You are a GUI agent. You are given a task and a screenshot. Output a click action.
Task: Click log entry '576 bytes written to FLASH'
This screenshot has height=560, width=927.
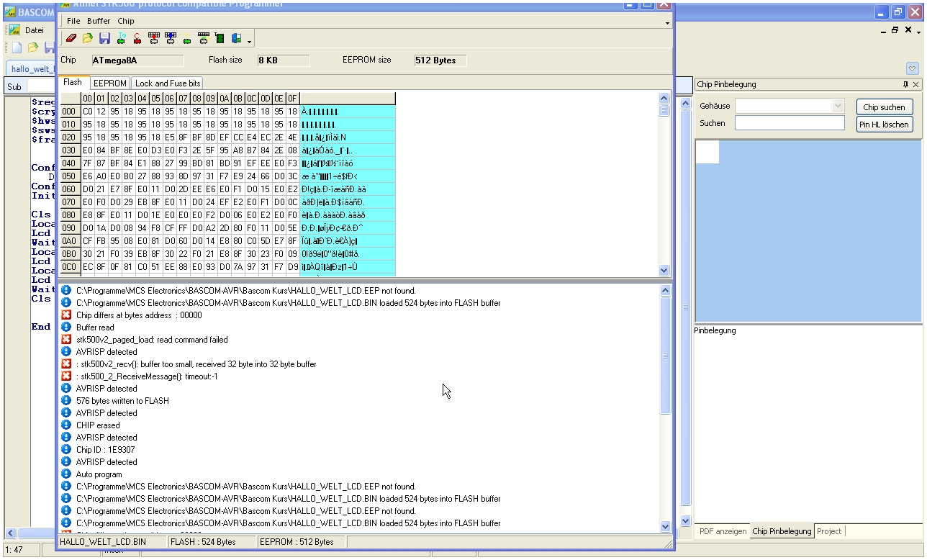(122, 401)
